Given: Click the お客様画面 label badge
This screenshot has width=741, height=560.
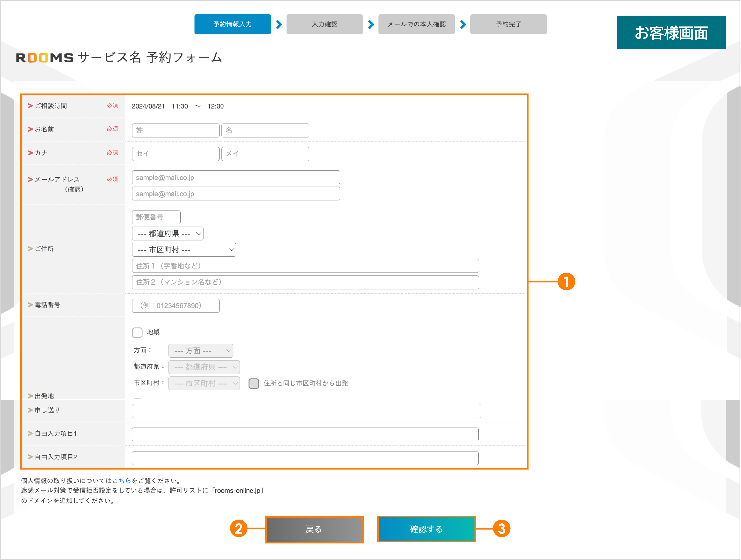Looking at the screenshot, I should tap(671, 32).
